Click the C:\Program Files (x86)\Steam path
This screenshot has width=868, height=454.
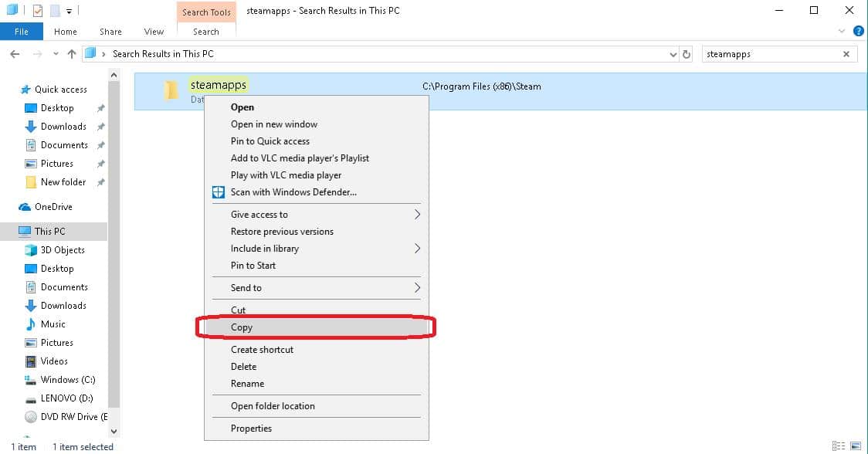[482, 87]
